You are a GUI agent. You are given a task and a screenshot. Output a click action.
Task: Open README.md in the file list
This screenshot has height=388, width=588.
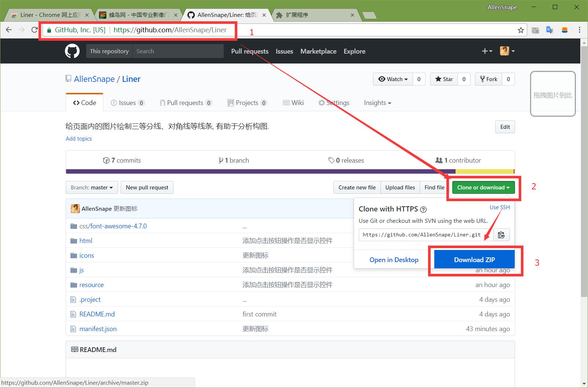[x=97, y=314]
